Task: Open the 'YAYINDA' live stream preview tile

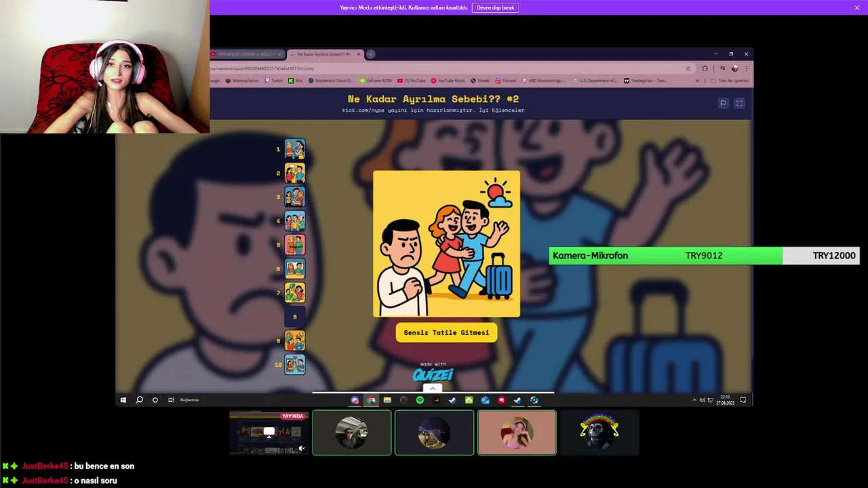Action: coord(269,433)
